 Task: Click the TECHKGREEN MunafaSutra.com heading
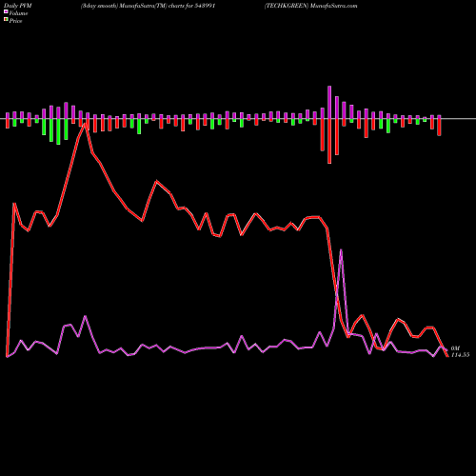311,6
